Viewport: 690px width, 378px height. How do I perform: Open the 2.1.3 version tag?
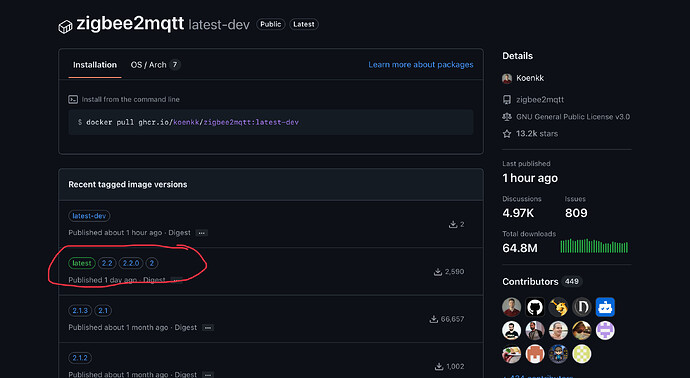coord(80,311)
